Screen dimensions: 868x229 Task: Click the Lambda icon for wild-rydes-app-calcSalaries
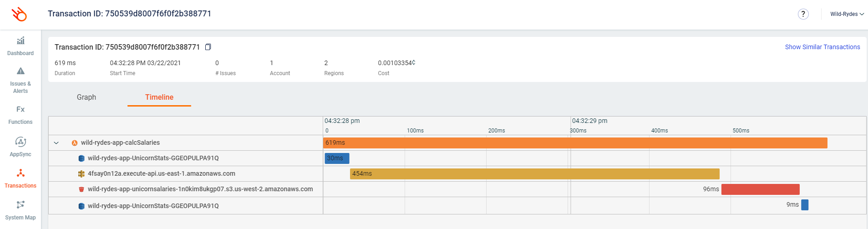(x=75, y=143)
